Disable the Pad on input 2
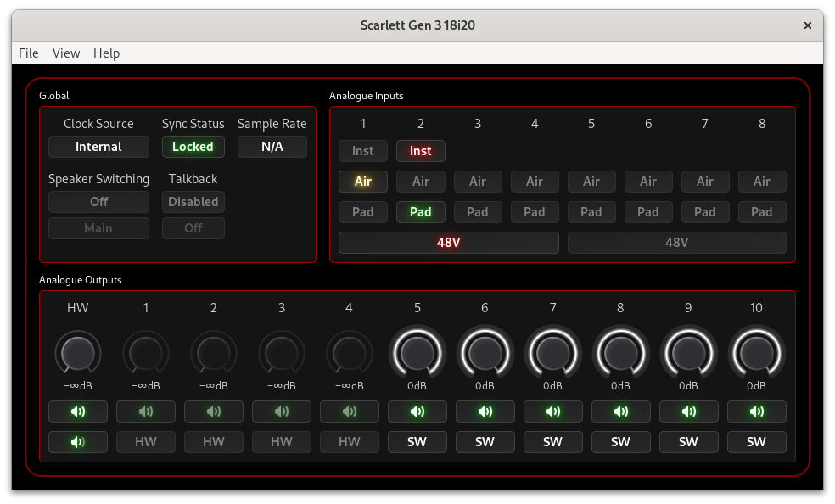 tap(421, 212)
